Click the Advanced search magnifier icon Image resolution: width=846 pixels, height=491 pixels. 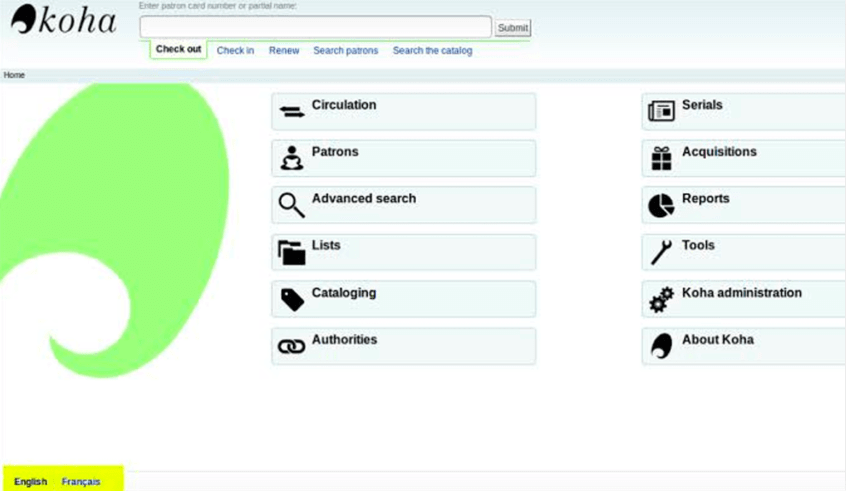pyautogui.click(x=292, y=205)
